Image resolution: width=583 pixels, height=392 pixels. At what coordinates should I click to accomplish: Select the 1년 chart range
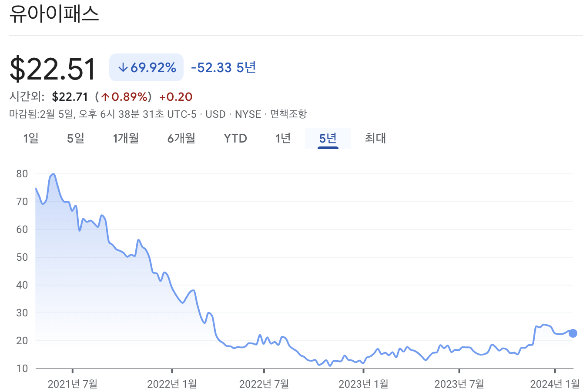[x=283, y=138]
